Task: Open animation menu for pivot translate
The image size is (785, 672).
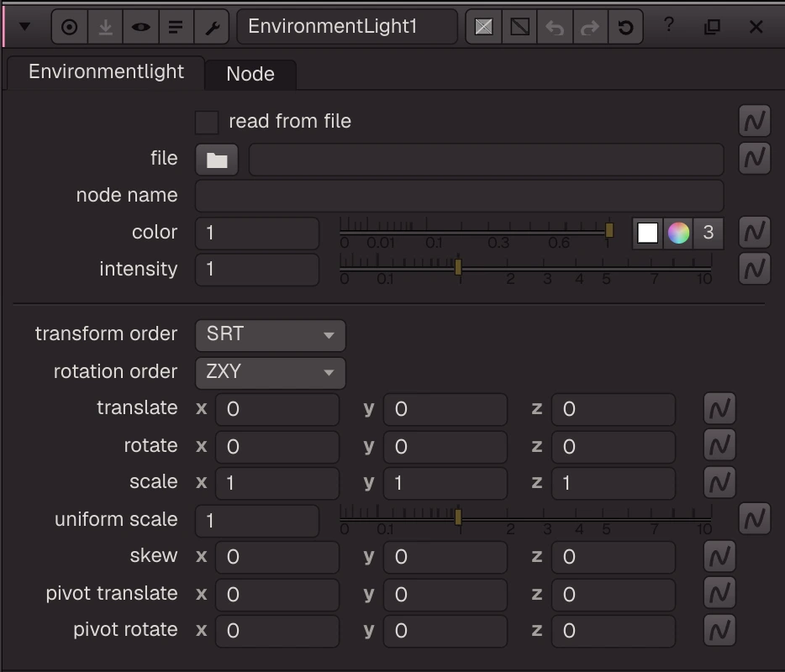Action: 720,593
